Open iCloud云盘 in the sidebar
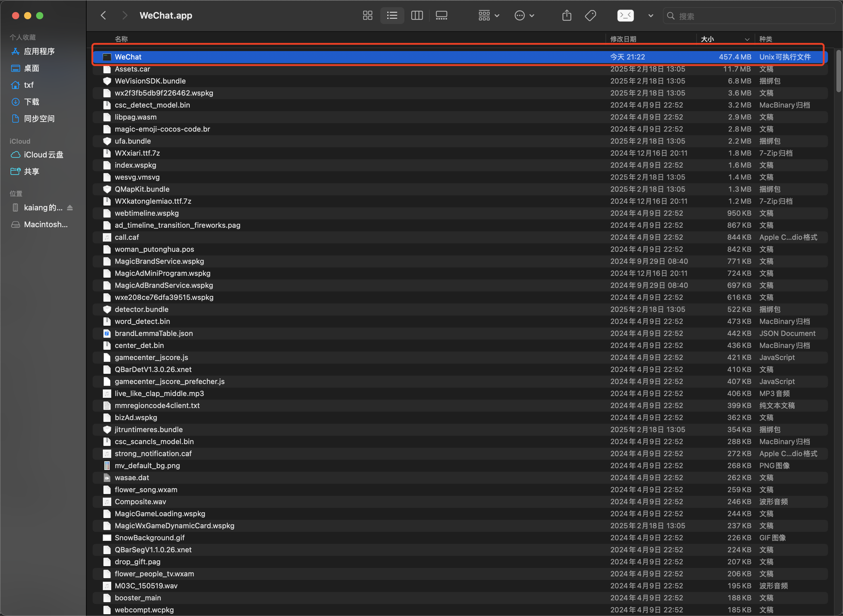The height and width of the screenshot is (616, 843). click(43, 155)
